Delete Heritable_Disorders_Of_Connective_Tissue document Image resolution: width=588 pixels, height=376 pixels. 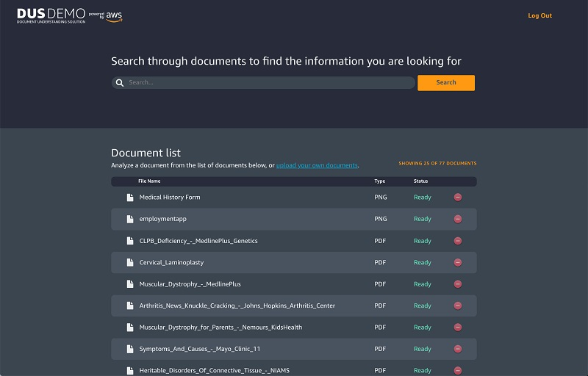point(458,371)
